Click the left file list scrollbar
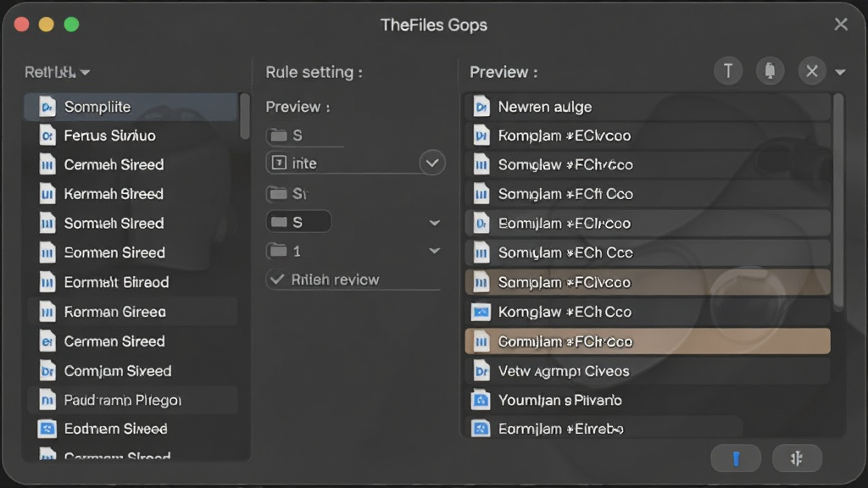Screen dimensions: 868x488 click(245, 116)
